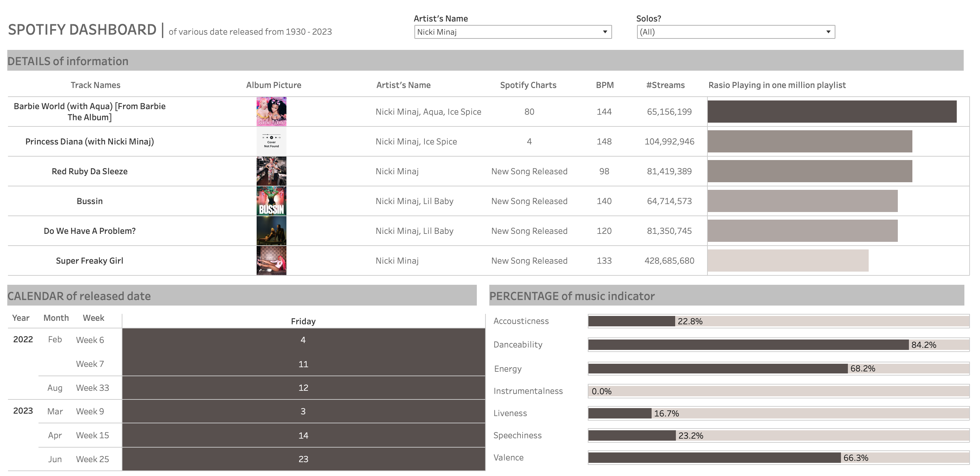Click the Friday cell for Week 9 showing 3
Viewport: 980px width, 476px height.
(x=303, y=411)
